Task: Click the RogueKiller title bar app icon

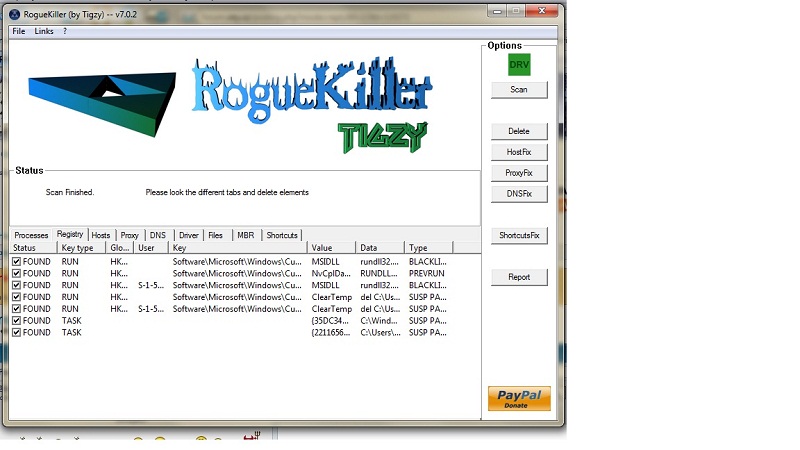Action: click(14, 14)
